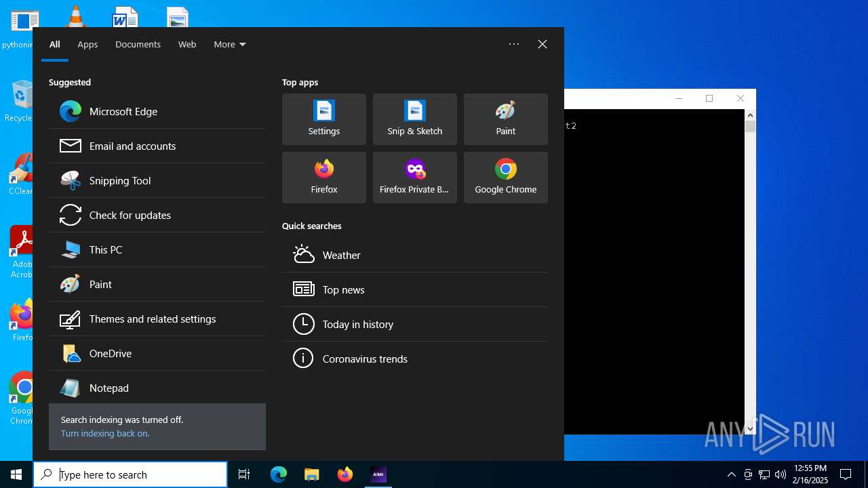Launch Snipping Tool from suggestions

click(x=157, y=180)
